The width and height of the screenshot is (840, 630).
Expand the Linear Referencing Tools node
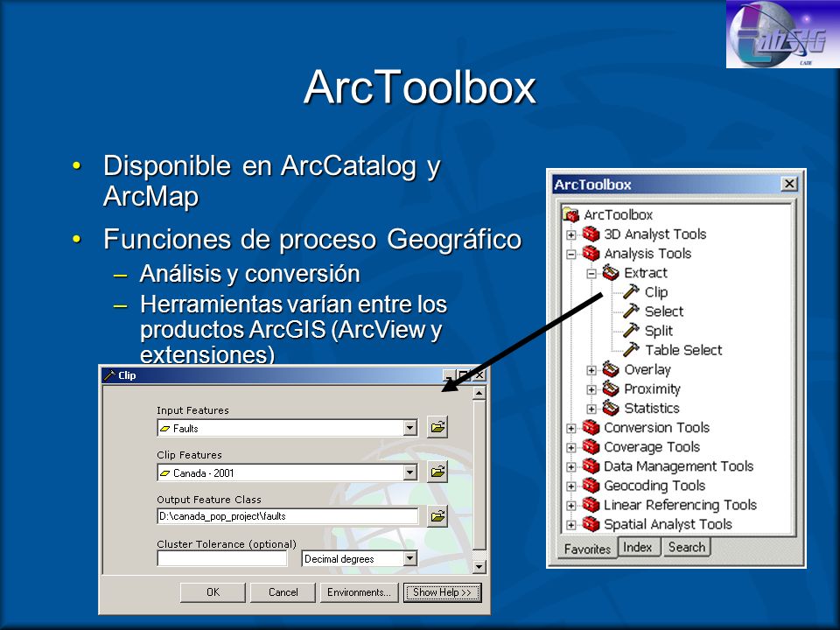coord(571,506)
